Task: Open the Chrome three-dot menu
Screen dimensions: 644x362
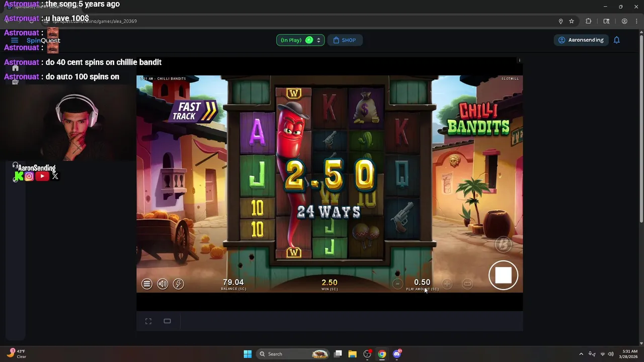Action: [637, 21]
